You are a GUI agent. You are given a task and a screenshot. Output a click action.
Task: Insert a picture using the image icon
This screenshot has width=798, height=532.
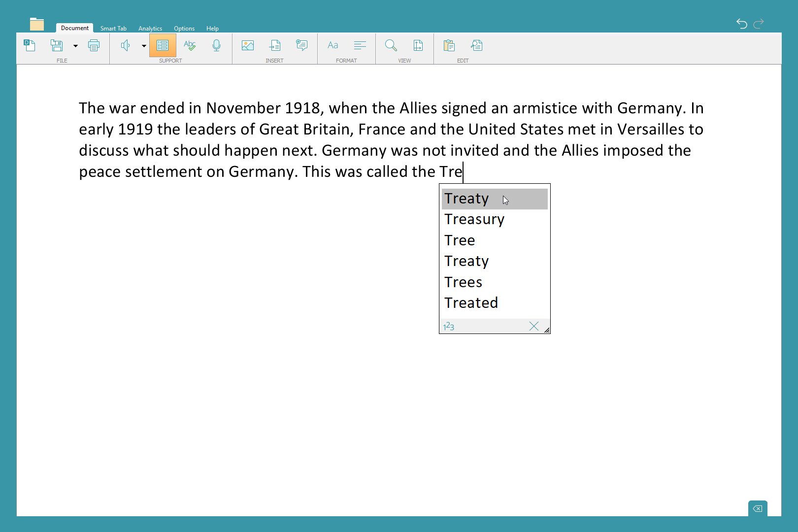pos(248,46)
